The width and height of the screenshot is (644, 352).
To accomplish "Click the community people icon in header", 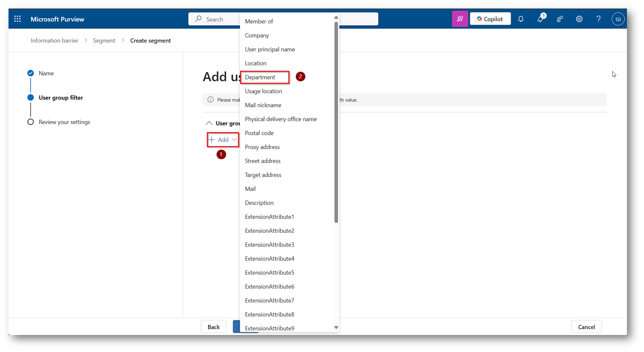I will pyautogui.click(x=560, y=19).
